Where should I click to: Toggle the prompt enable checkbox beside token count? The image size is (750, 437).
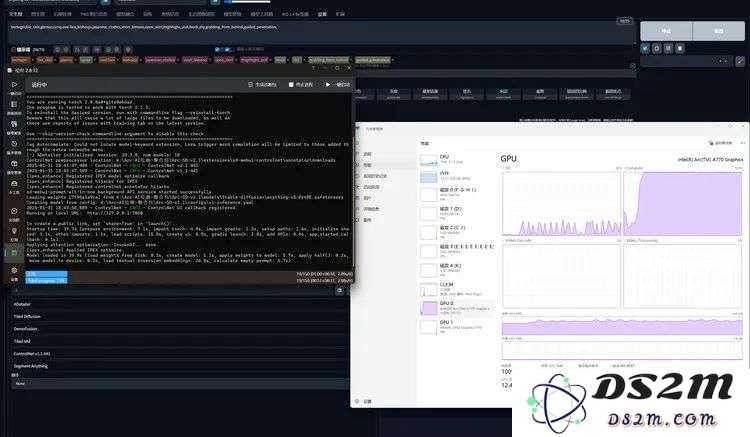(x=13, y=49)
